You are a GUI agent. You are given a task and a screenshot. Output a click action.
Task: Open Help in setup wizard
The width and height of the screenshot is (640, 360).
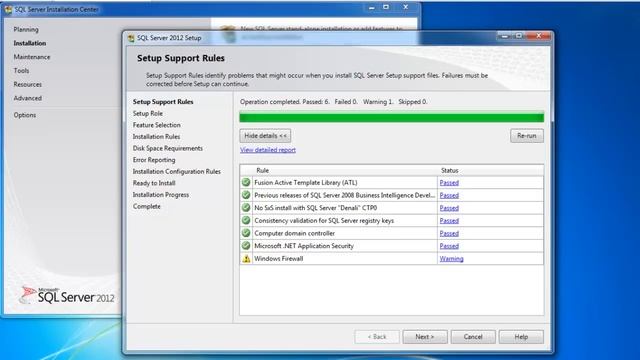(521, 337)
